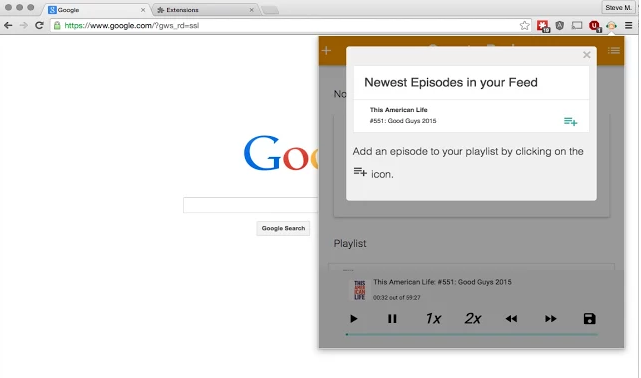Click the Google search input box

[251, 205]
